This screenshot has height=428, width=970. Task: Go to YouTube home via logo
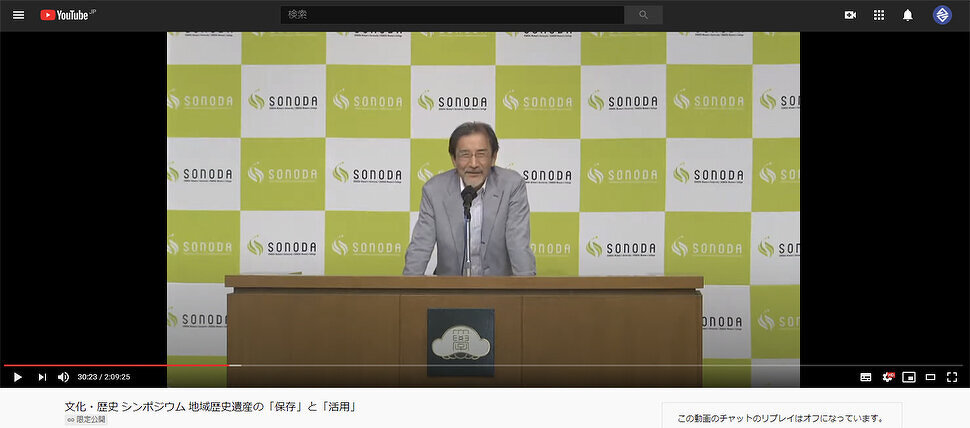tap(66, 15)
